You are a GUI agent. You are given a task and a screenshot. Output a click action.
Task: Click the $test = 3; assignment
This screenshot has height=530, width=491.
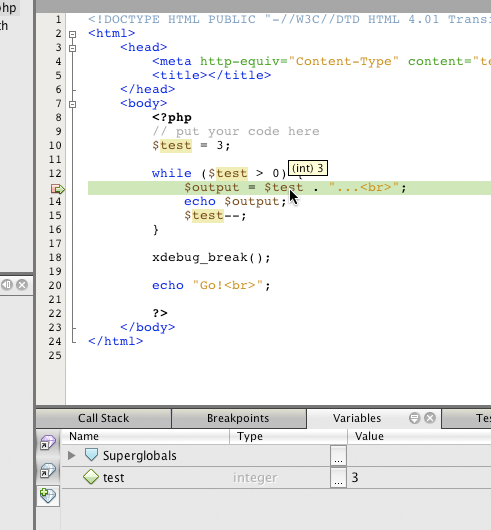pos(191,145)
